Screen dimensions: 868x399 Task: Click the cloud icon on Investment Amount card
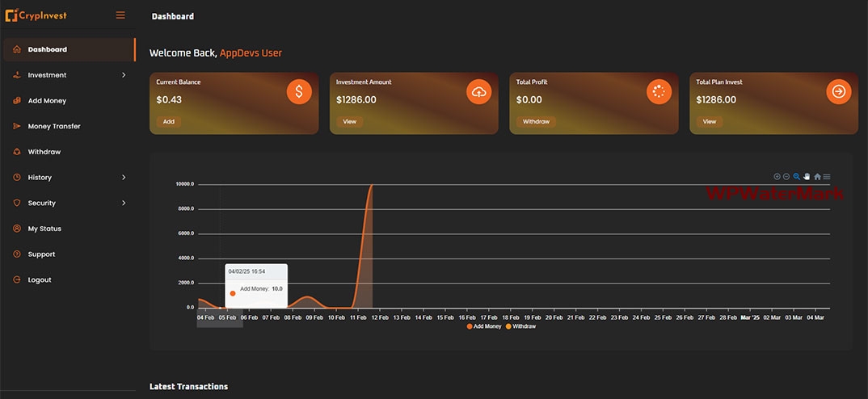(x=479, y=92)
